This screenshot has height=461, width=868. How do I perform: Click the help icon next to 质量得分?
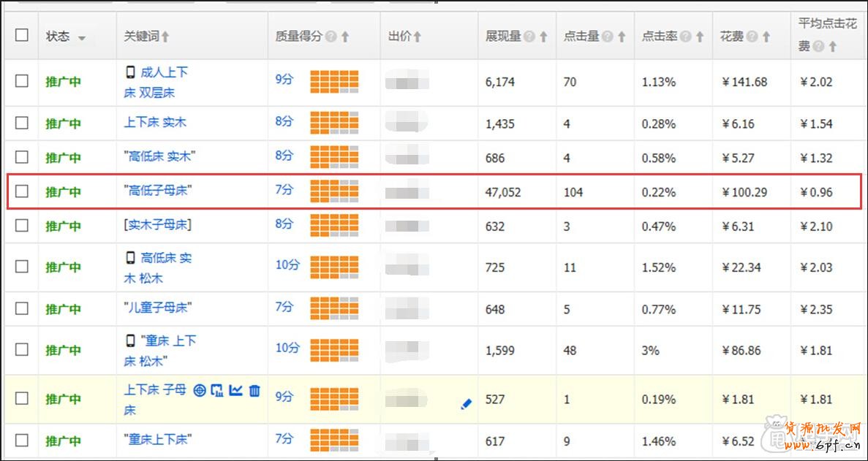coord(331,37)
